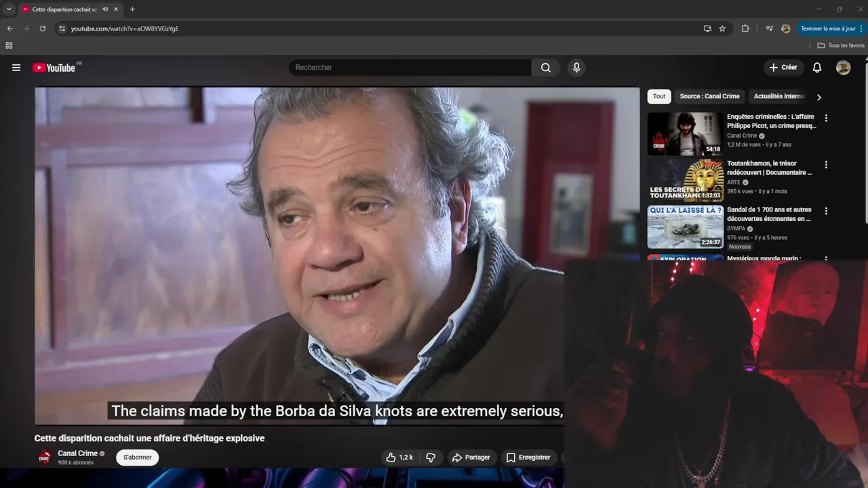Screen dimensions: 868x488
Task: Click Terminer la mise à jour
Action: click(831, 28)
